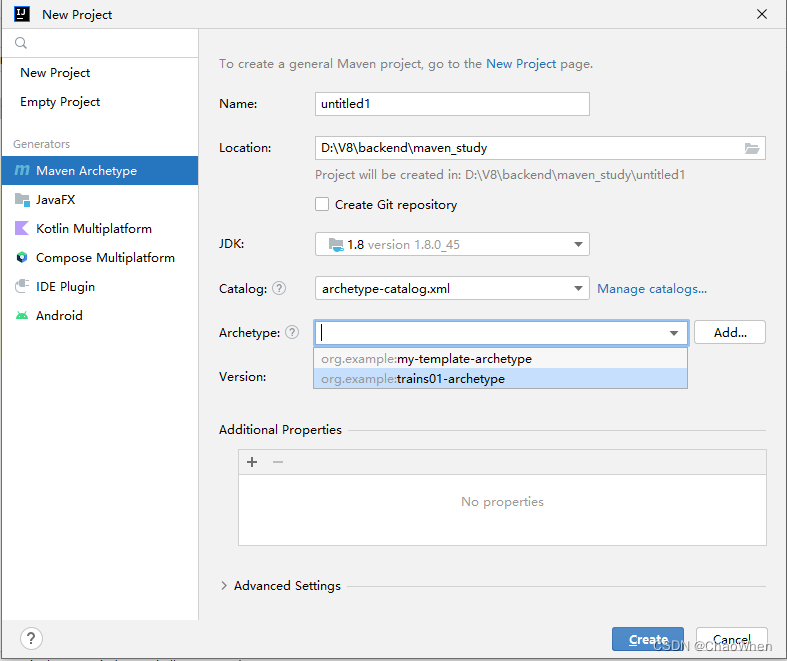
Task: Browse for location with folder icon
Action: coord(752,148)
